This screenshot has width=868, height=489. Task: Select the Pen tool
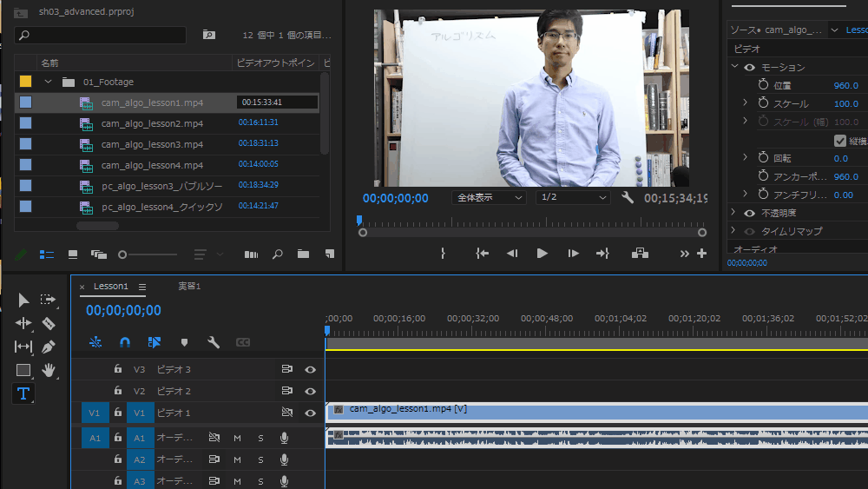[x=49, y=347]
